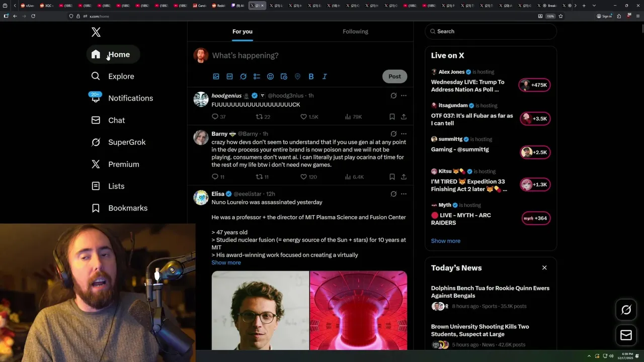Open Dolphins Bench Tua news story

click(491, 297)
